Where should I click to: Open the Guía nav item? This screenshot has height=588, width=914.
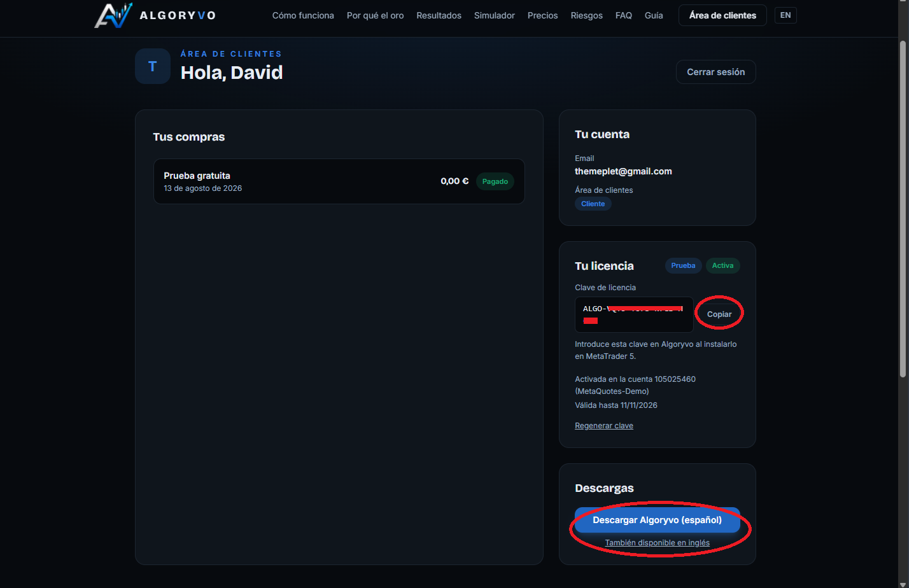pyautogui.click(x=654, y=15)
